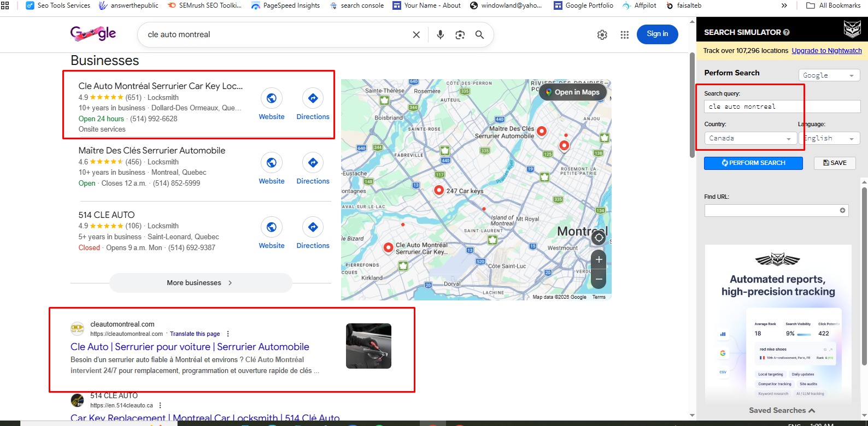Select the Maître Des Clés map pin
Screen dimensions: 868x426
[x=542, y=131]
